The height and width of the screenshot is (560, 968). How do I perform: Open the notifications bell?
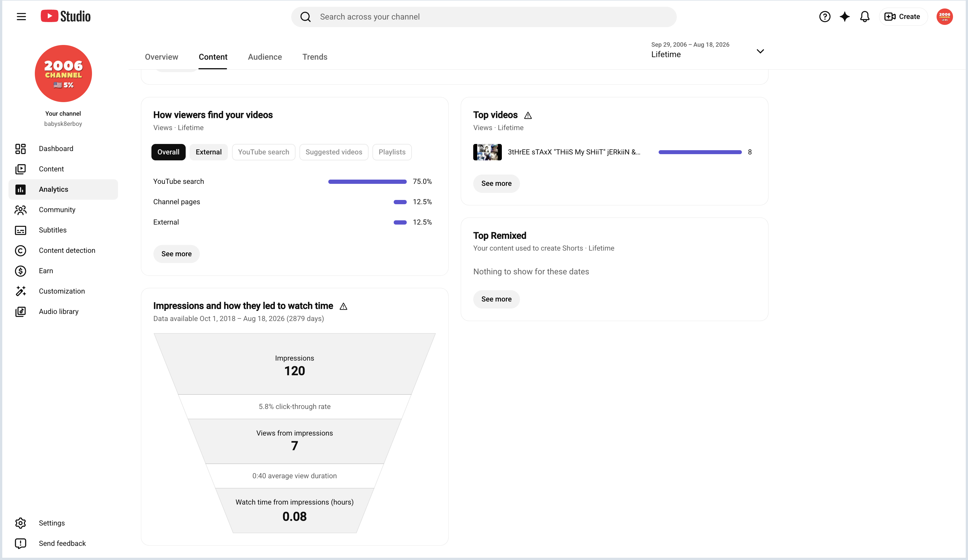point(865,16)
